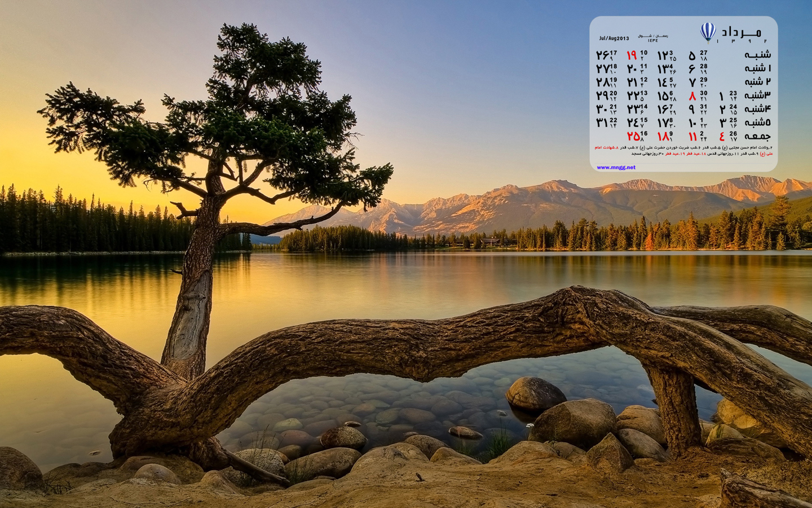This screenshot has height=508, width=812.
Task: Click Mordad day ۶ with Gregorian 28
Action: (698, 69)
